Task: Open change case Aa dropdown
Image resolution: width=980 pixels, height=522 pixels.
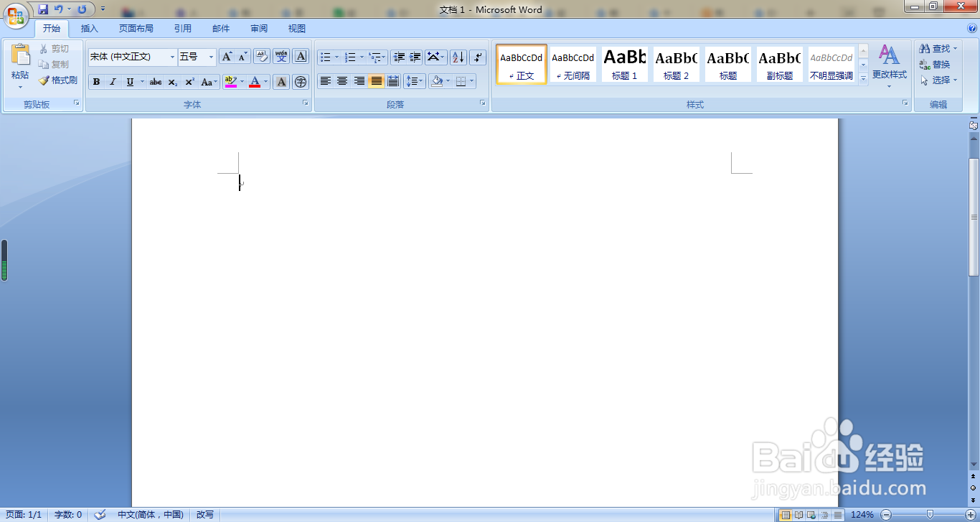Action: pyautogui.click(x=209, y=82)
